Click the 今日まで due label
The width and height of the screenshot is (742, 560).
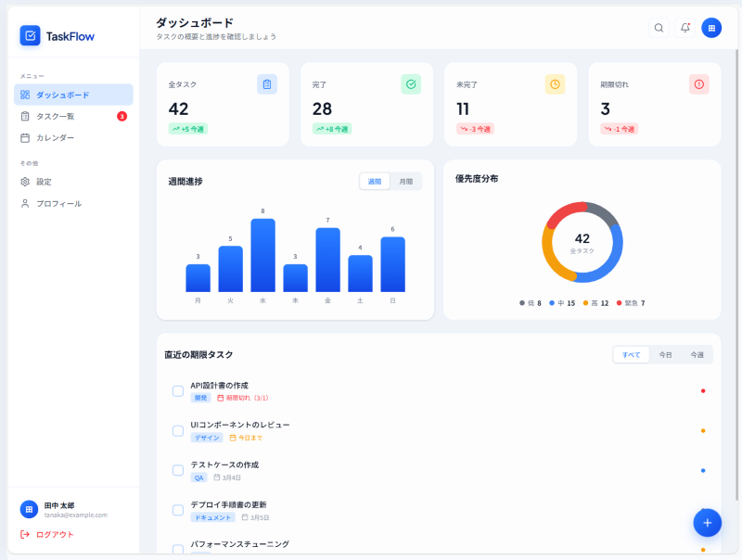[246, 438]
